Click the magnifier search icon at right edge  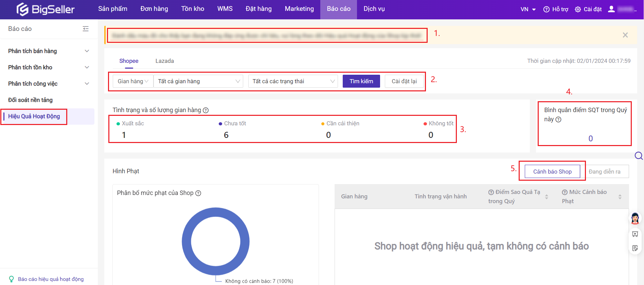coord(639,156)
